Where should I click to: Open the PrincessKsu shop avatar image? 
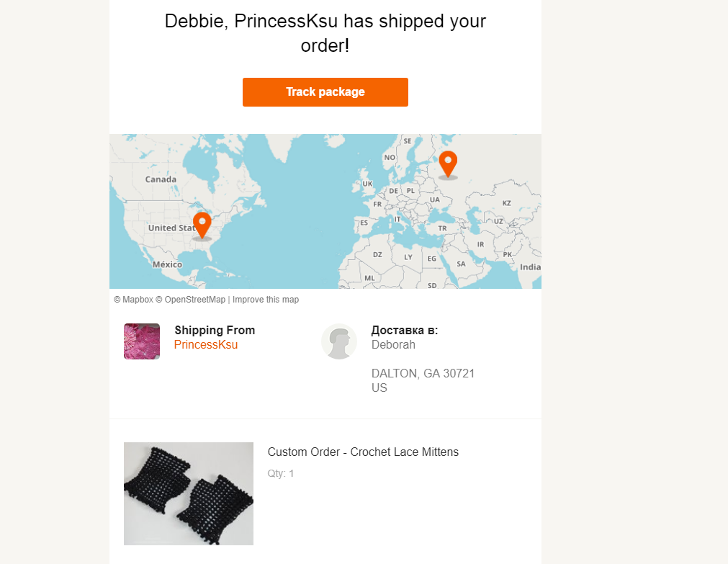[x=142, y=341]
